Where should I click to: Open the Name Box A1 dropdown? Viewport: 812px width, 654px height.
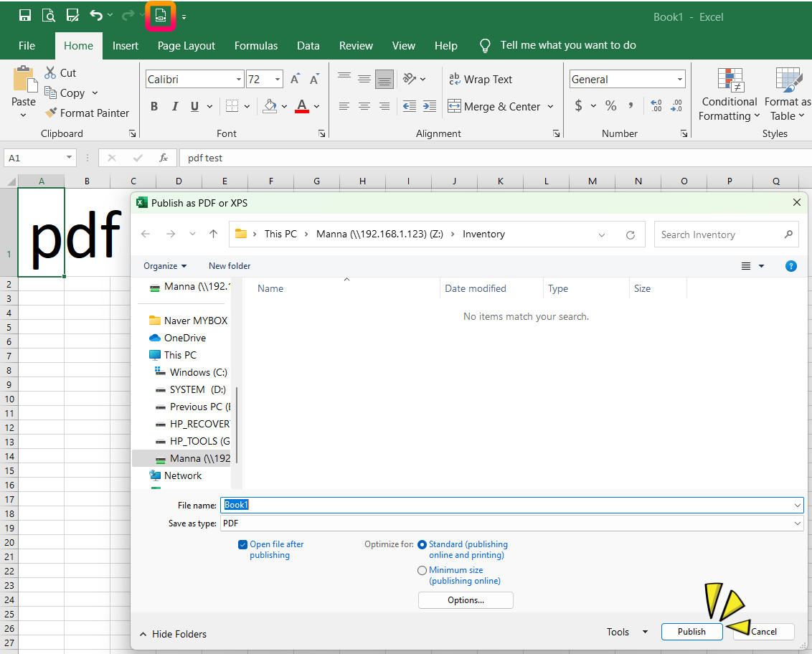point(69,158)
